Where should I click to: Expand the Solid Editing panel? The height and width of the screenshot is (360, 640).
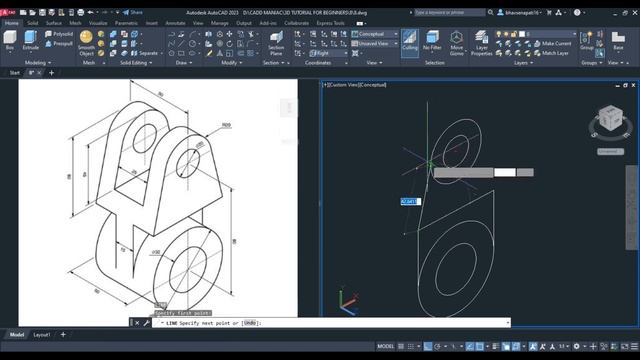136,62
